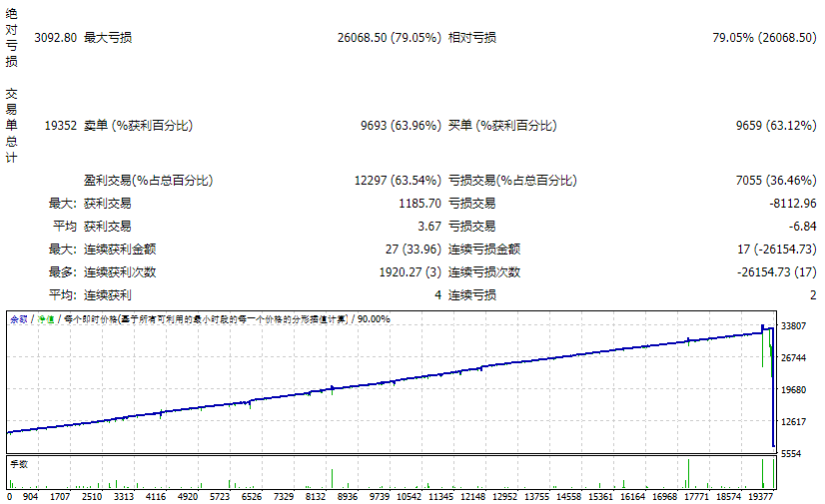Click the 90.00% modeling quality text
Screen dimensions: 825x504
point(375,319)
